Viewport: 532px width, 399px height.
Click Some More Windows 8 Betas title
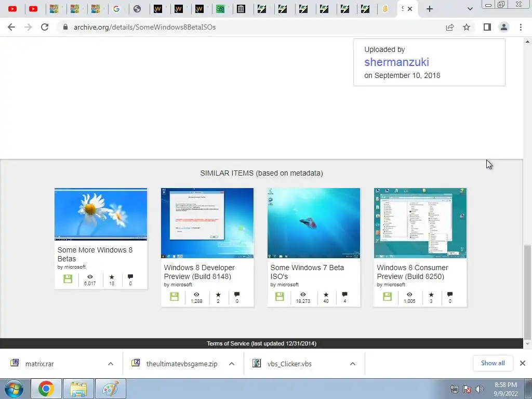tap(95, 254)
